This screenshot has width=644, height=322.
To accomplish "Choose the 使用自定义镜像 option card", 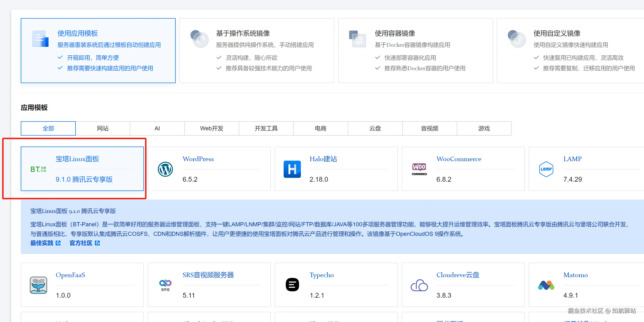I will 570,50.
